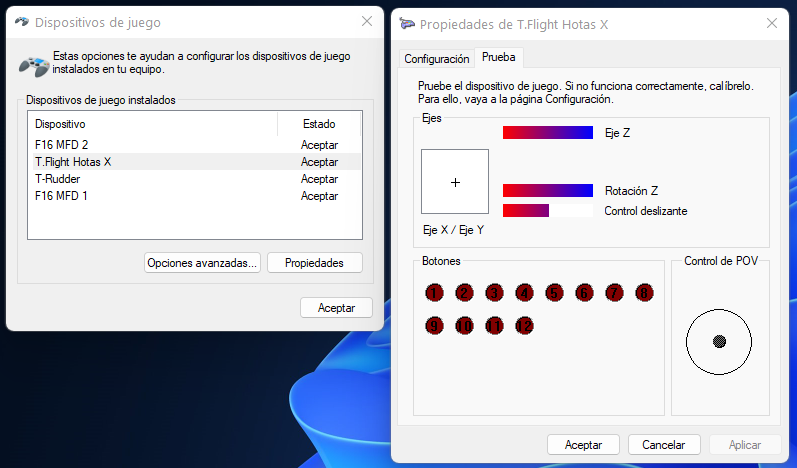Click the Botones group label
Image resolution: width=797 pixels, height=468 pixels.
click(441, 261)
